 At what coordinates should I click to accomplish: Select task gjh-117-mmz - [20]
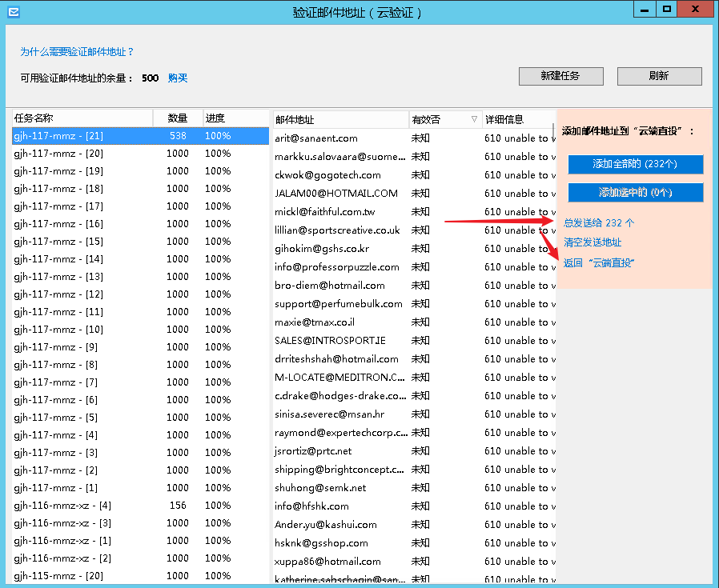click(x=140, y=154)
